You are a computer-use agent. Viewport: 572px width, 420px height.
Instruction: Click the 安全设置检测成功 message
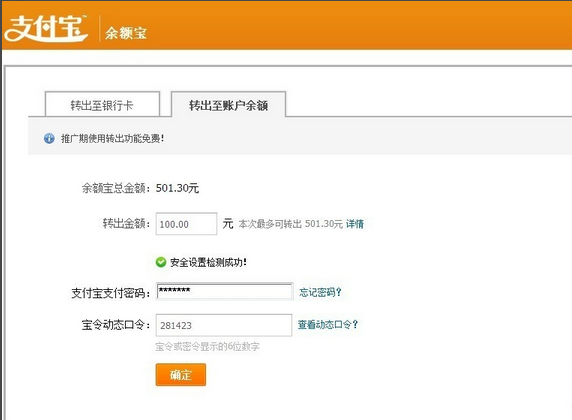208,262
